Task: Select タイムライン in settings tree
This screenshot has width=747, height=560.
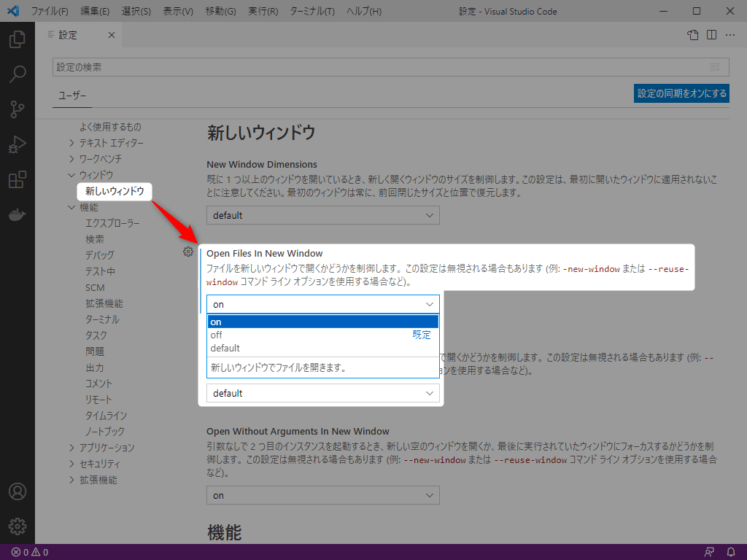Action: click(x=106, y=416)
